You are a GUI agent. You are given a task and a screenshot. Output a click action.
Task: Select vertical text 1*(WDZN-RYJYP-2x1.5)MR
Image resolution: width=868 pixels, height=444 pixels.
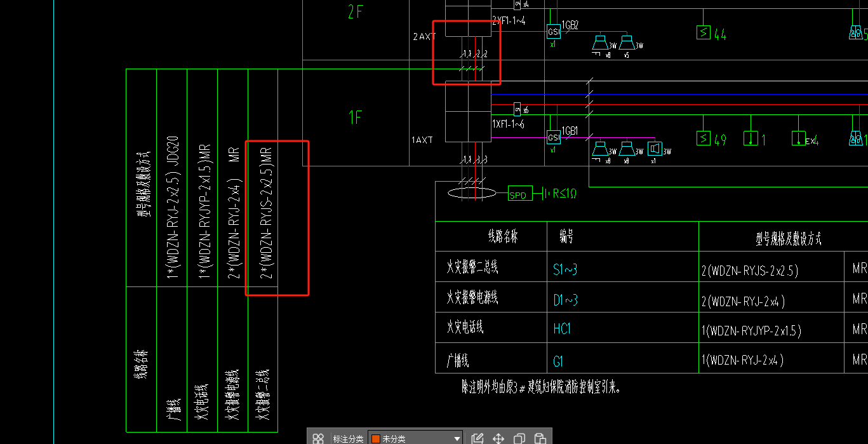204,211
